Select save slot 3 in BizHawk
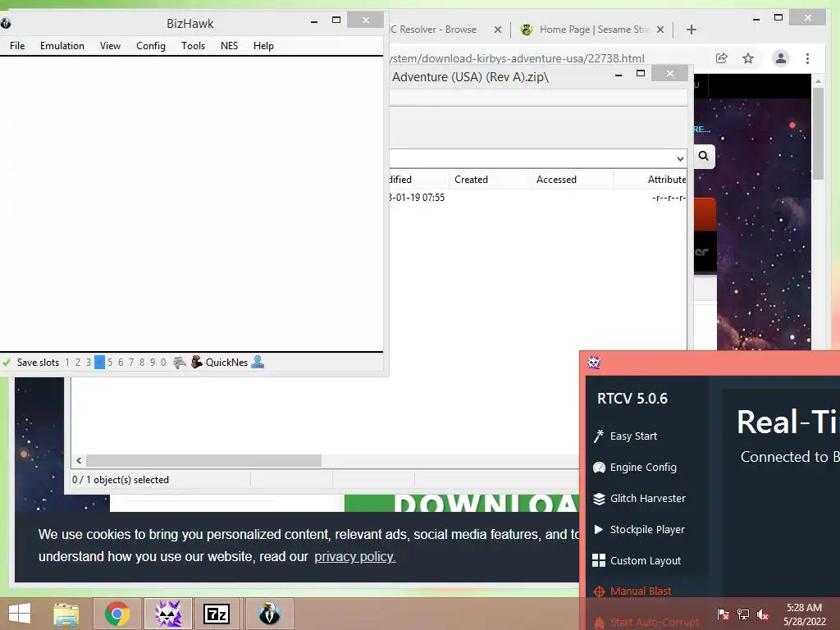The height and width of the screenshot is (630, 840). 89,363
